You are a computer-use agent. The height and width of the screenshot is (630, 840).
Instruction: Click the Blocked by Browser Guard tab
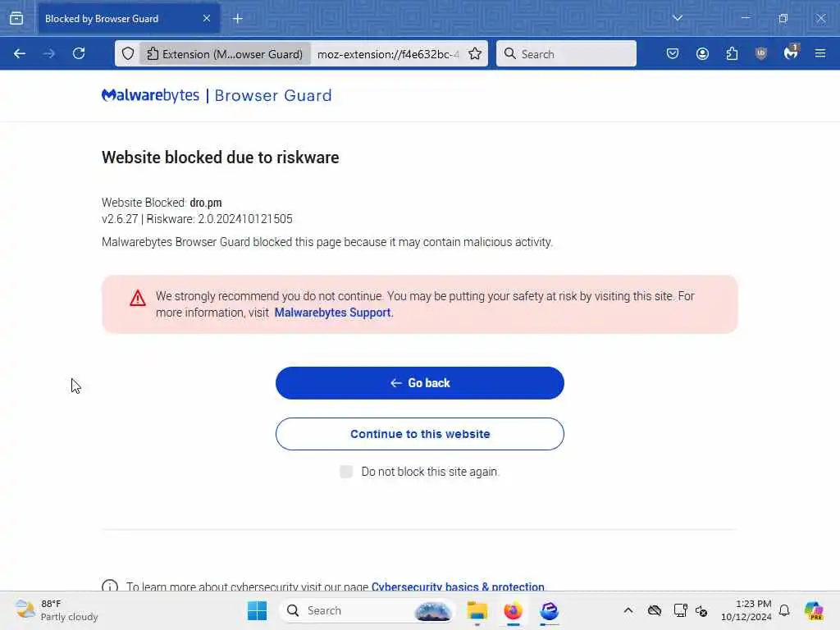pyautogui.click(x=129, y=19)
